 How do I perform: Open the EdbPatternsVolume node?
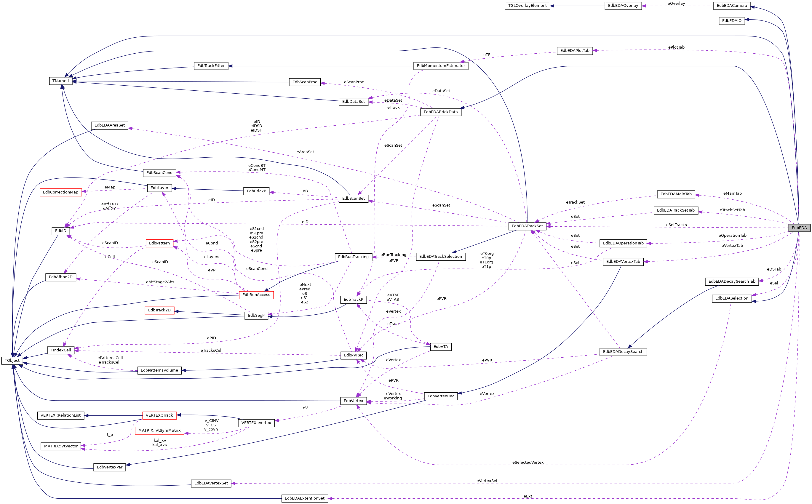coord(159,370)
